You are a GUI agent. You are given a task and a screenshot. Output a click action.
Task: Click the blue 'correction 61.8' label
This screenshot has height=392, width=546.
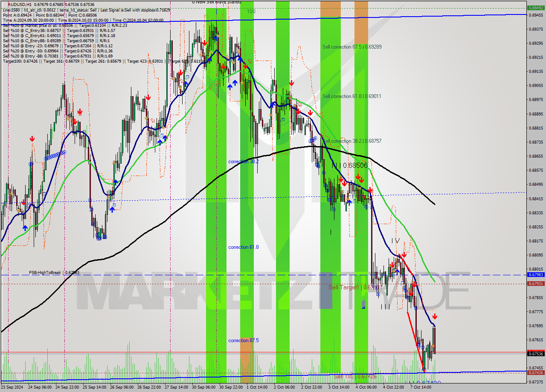click(x=244, y=247)
